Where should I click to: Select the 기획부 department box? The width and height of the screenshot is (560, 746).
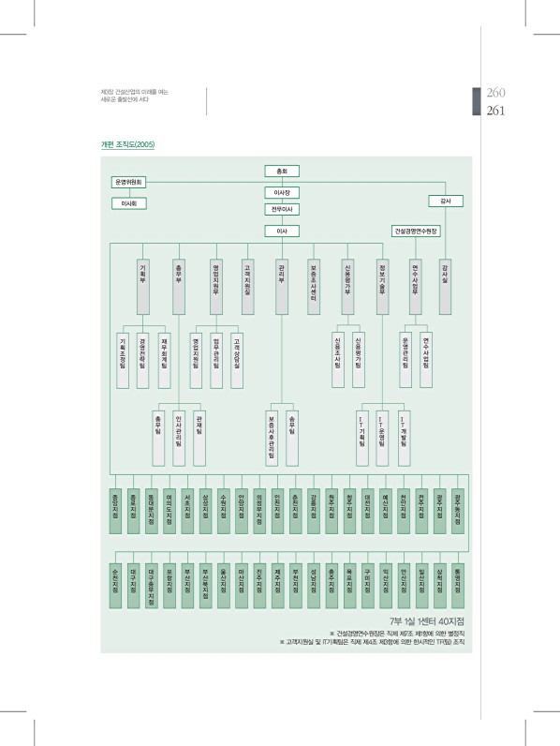pyautogui.click(x=143, y=287)
